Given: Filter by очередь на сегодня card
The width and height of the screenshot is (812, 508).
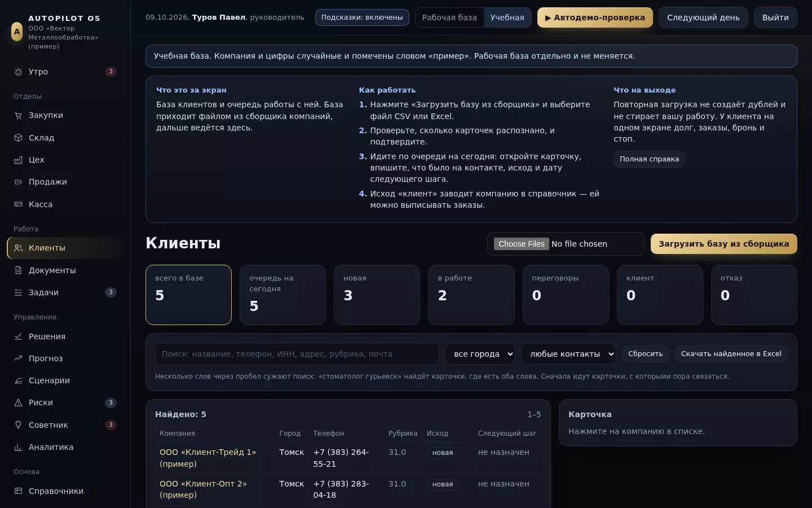Looking at the screenshot, I should (283, 295).
